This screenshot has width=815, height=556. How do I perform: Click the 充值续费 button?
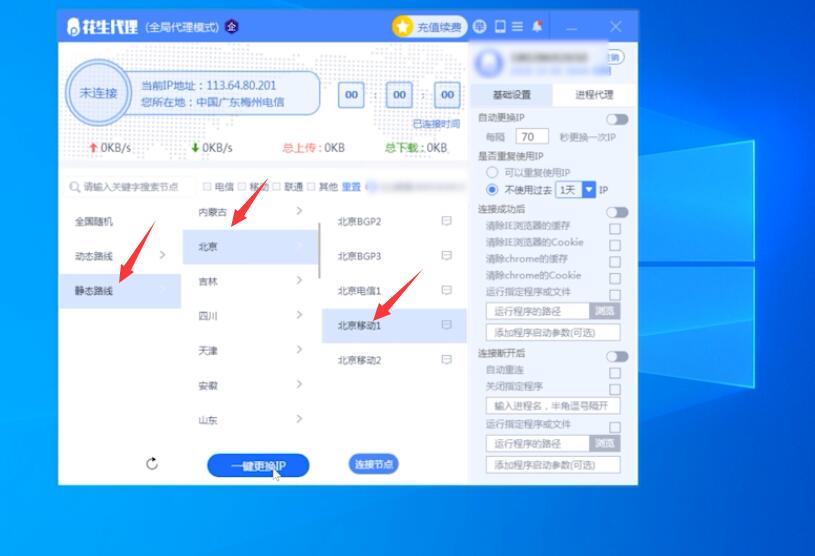[429, 27]
